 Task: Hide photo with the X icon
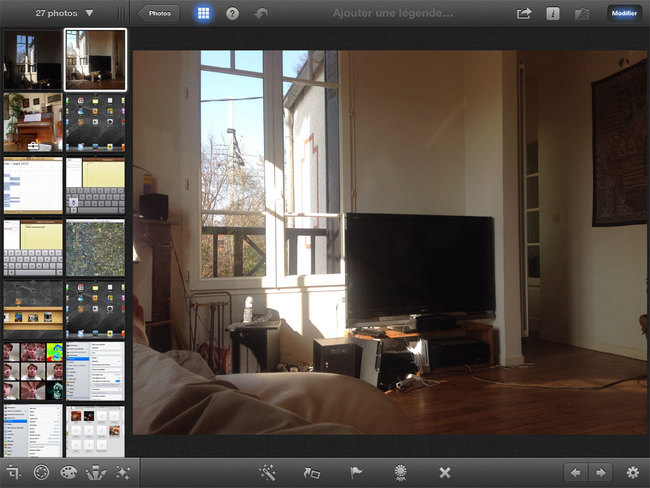(445, 473)
